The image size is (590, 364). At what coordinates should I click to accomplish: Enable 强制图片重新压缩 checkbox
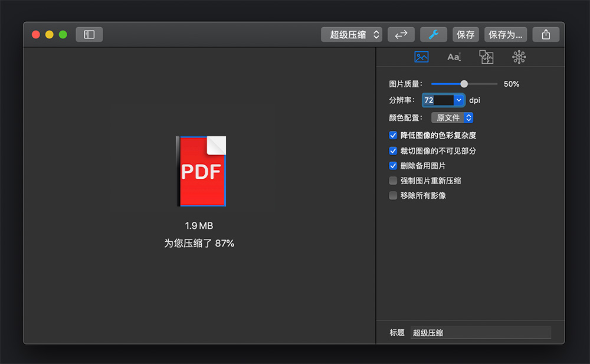[x=393, y=181]
